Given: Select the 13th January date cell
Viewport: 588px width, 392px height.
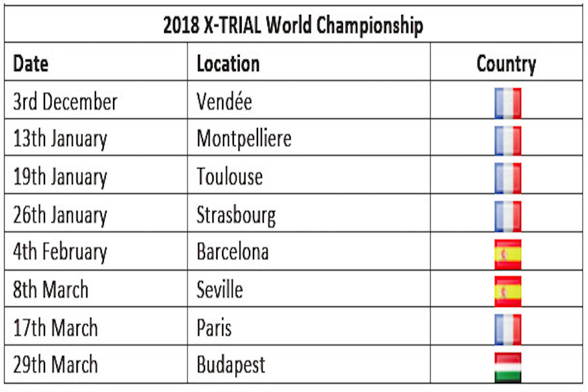Looking at the screenshot, I should click(95, 137).
